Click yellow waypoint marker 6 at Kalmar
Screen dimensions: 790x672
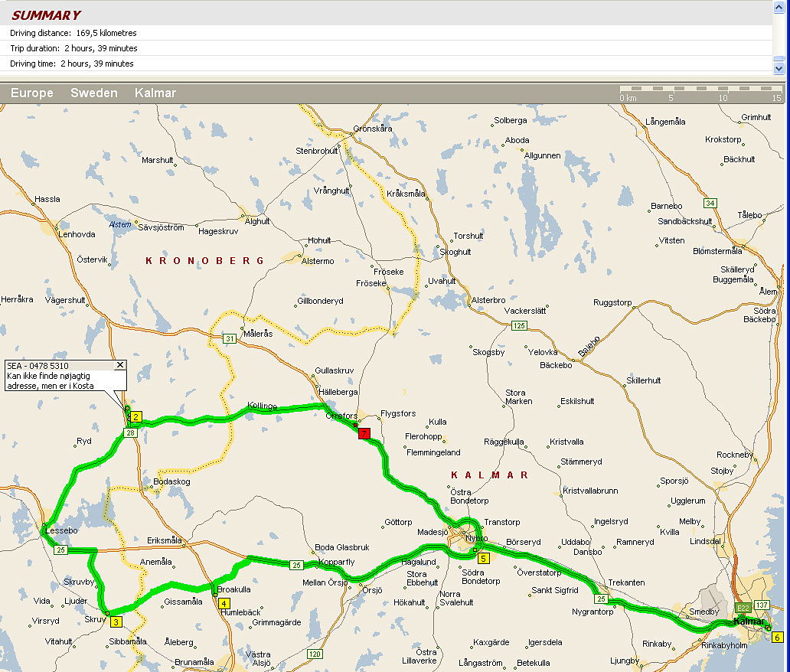778,637
